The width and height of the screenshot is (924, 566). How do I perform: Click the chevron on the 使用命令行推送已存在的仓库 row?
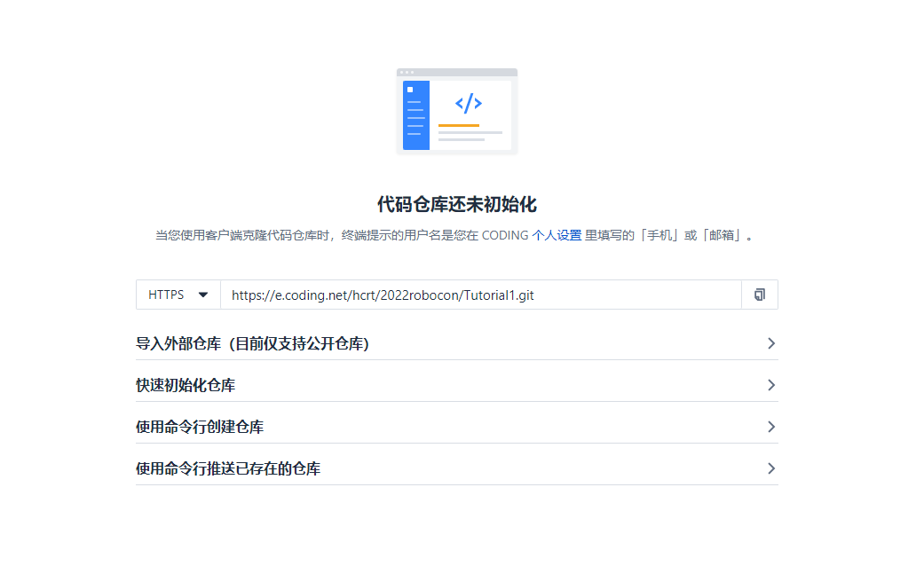(x=770, y=468)
